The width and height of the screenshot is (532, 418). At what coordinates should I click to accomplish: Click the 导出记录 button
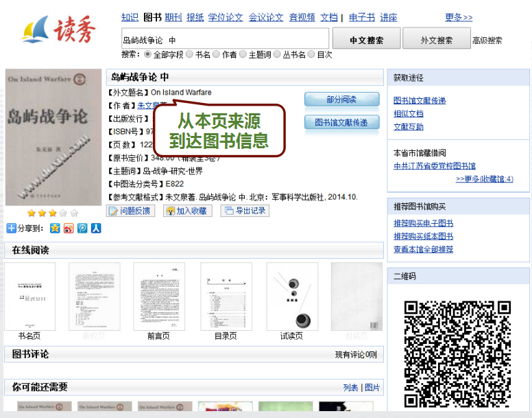coord(245,211)
